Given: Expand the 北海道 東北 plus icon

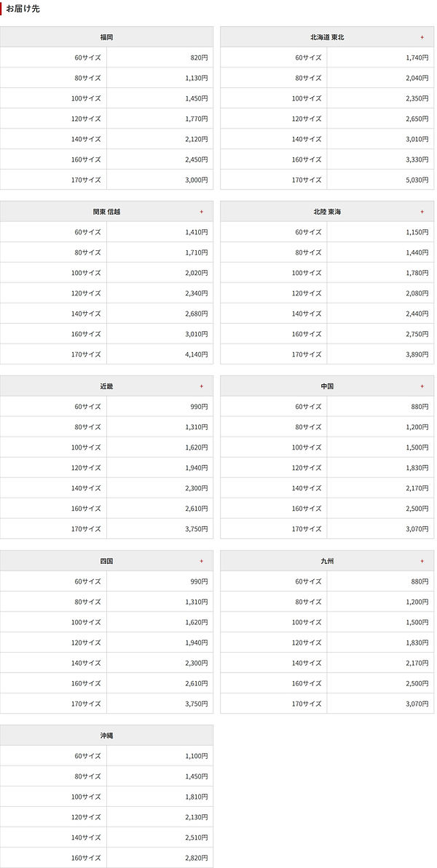Looking at the screenshot, I should 422,37.
